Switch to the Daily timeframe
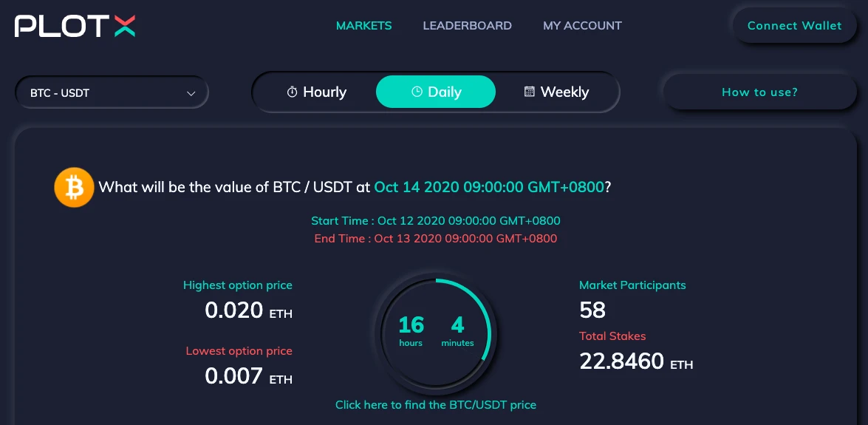The height and width of the screenshot is (425, 868). coord(436,92)
